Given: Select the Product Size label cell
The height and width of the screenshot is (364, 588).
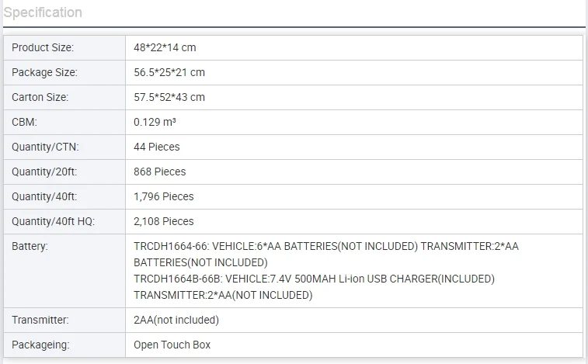Looking at the screenshot, I should [43, 47].
